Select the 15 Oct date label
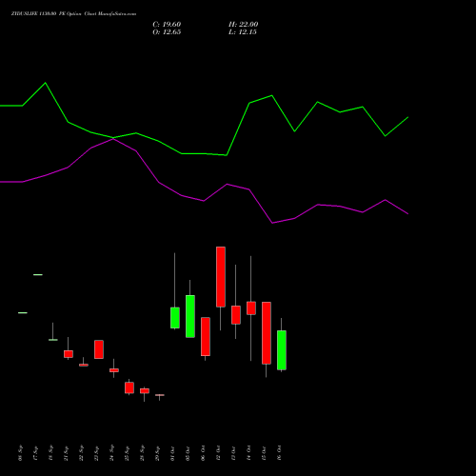Image resolution: width=476 pixels, height=476 pixels. [265, 453]
